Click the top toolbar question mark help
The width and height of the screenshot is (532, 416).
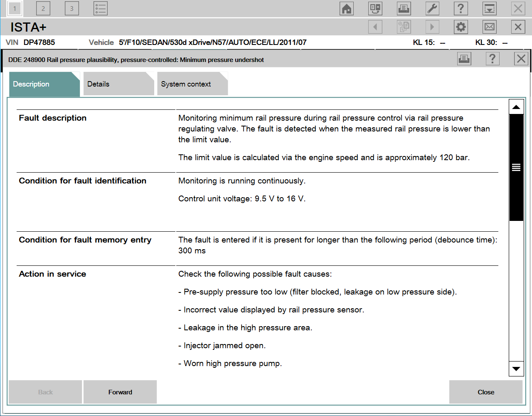point(461,8)
